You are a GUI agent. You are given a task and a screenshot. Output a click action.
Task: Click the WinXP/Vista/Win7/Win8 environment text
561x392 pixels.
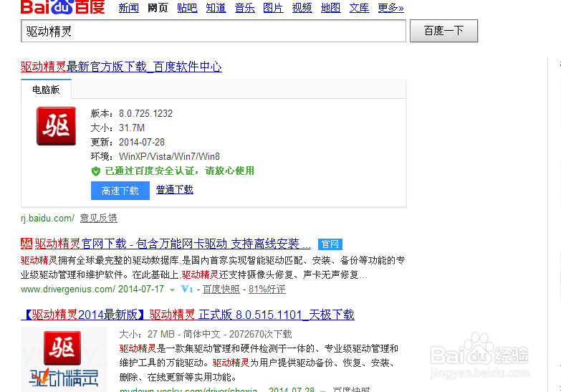coord(169,156)
